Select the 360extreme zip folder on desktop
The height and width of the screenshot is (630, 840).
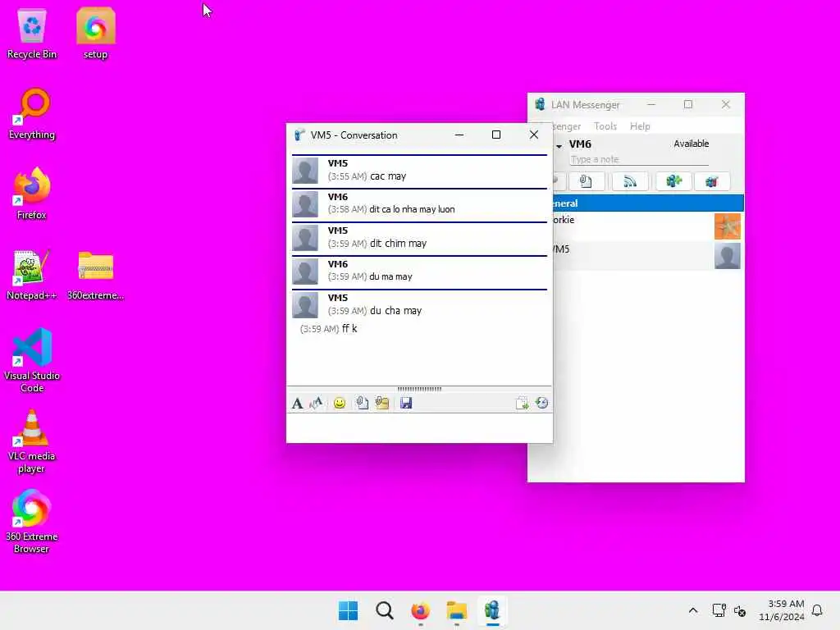(95, 274)
